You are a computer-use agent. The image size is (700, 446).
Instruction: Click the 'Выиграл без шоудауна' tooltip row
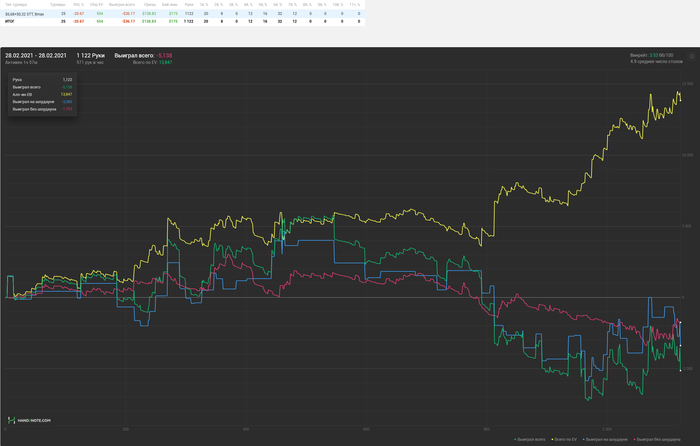pyautogui.click(x=42, y=109)
